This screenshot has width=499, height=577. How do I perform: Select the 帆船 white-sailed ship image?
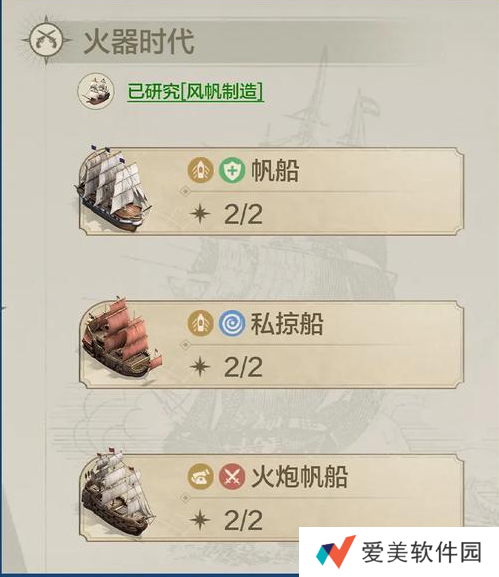[x=113, y=188]
